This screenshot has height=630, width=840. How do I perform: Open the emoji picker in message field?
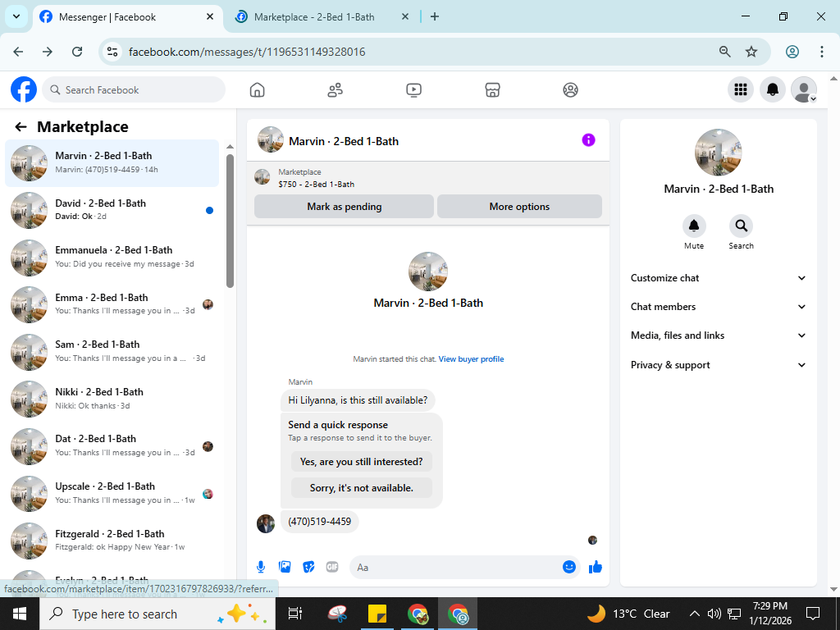569,567
